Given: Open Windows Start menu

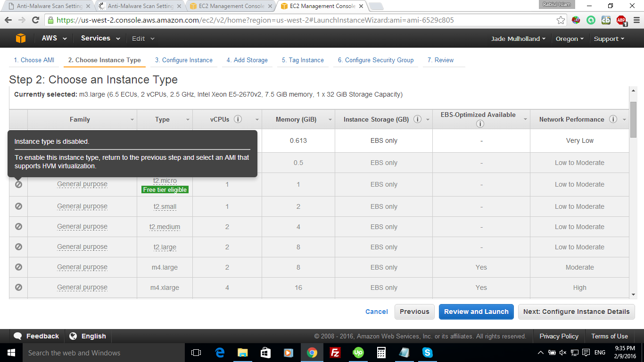Looking at the screenshot, I should (x=11, y=353).
